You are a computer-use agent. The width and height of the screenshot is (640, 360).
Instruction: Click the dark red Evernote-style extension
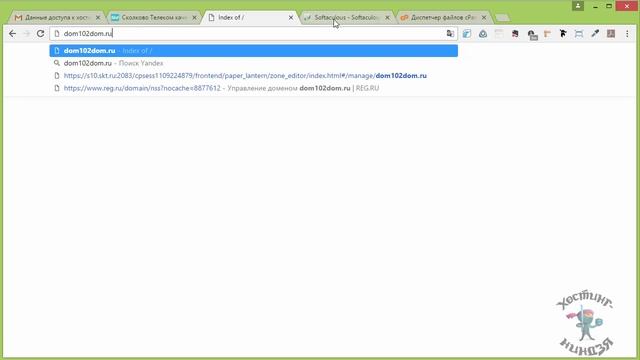tap(515, 34)
